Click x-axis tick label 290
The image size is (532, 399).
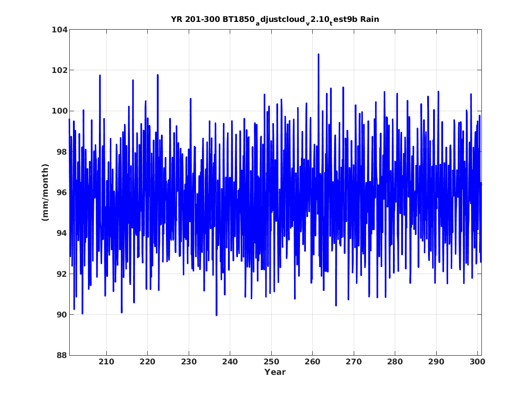(x=436, y=362)
